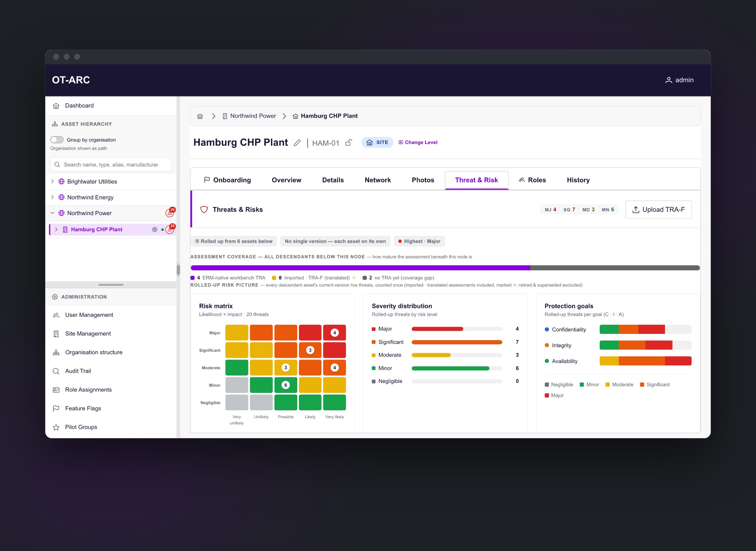Click the purple assessment coverage bar
Image resolution: width=756 pixels, height=551 pixels.
pos(360,268)
